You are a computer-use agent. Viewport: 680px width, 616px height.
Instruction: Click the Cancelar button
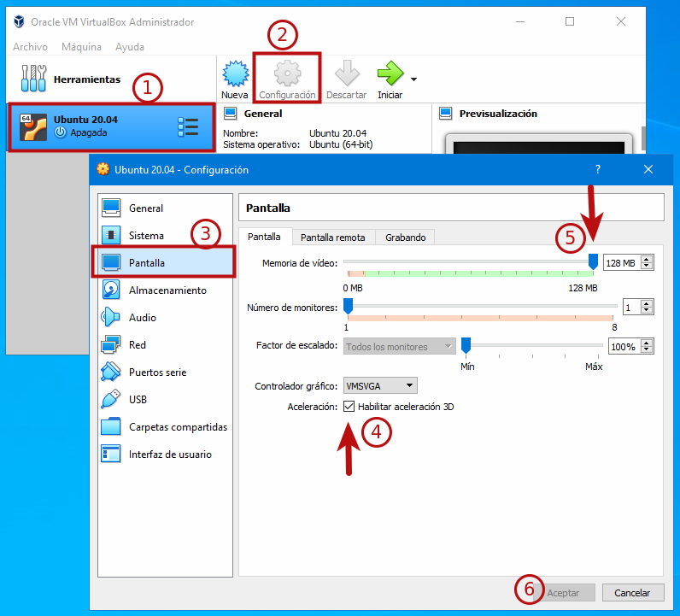point(632,593)
